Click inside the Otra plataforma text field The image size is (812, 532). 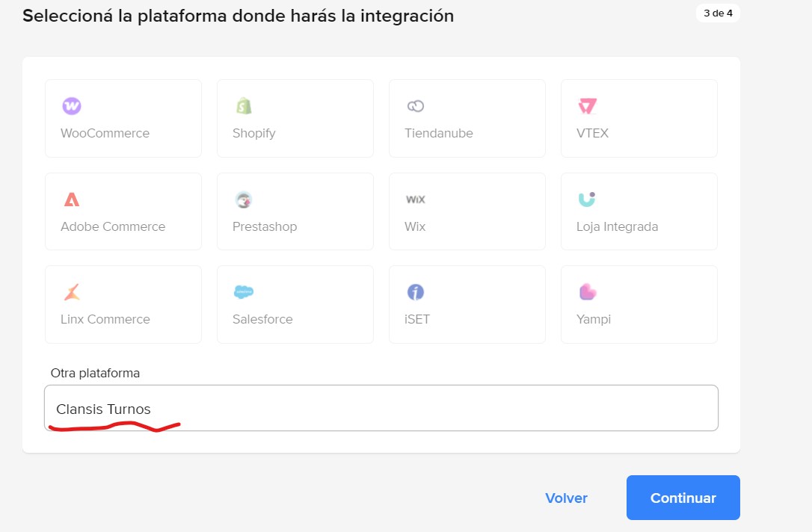381,408
